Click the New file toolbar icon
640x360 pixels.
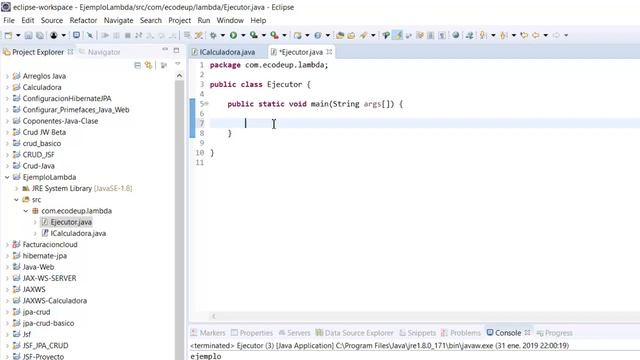[x=8, y=36]
